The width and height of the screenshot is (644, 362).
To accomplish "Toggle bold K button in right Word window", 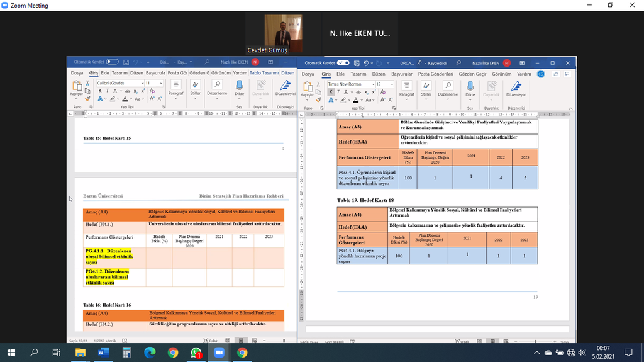I will coord(331,92).
